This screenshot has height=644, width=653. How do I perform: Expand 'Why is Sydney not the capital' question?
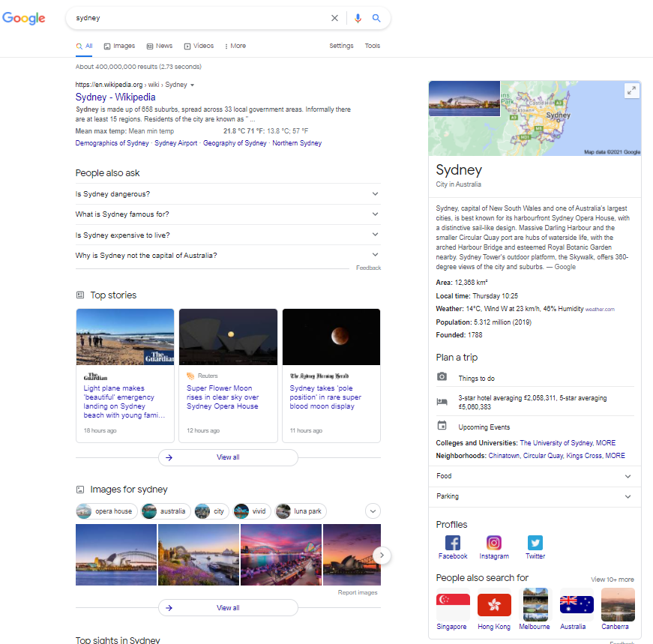pos(228,256)
